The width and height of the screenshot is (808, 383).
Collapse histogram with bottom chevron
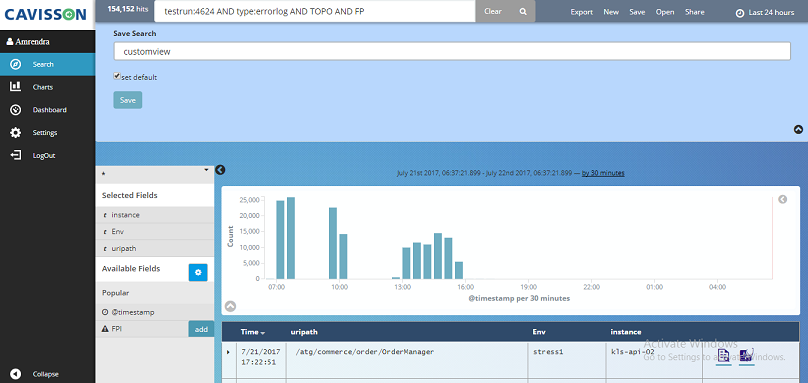pos(230,306)
